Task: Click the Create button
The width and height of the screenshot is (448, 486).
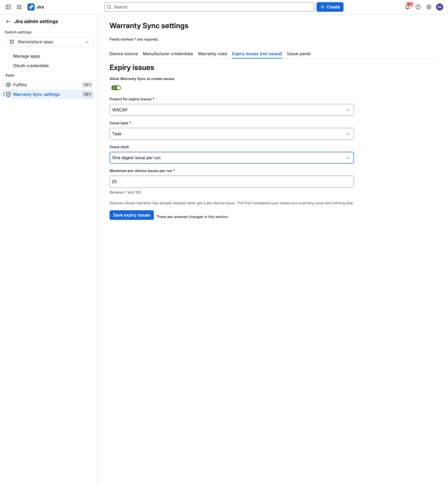Action: click(x=330, y=7)
